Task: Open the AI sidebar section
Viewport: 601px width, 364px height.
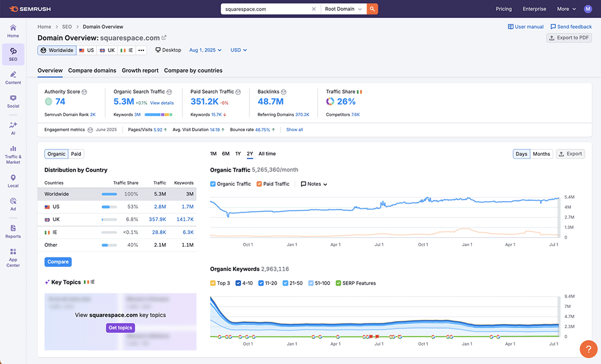Action: [x=13, y=128]
